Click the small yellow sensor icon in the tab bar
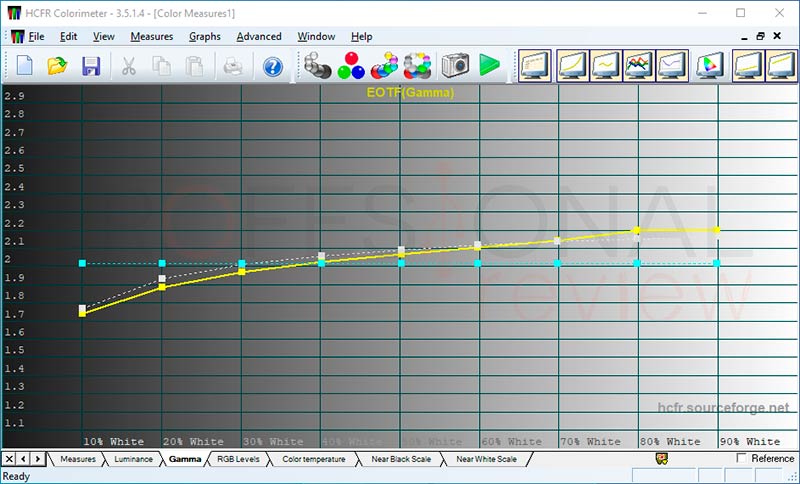The width and height of the screenshot is (800, 484). point(662,458)
